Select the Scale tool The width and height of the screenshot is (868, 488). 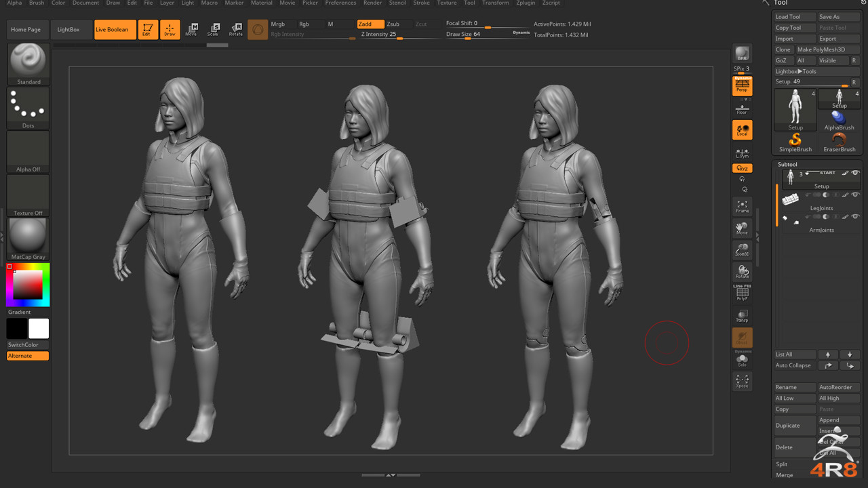point(215,28)
